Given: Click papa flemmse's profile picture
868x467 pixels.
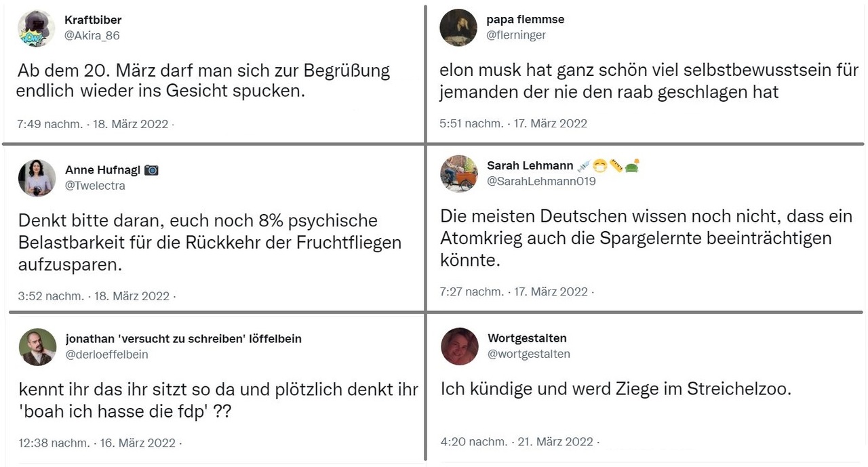Looking at the screenshot, I should pyautogui.click(x=458, y=27).
